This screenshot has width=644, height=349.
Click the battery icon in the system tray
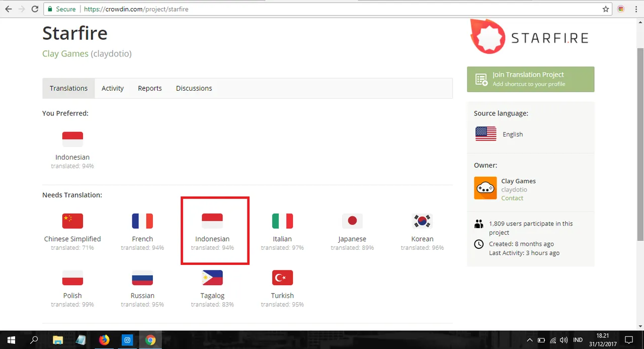click(541, 340)
